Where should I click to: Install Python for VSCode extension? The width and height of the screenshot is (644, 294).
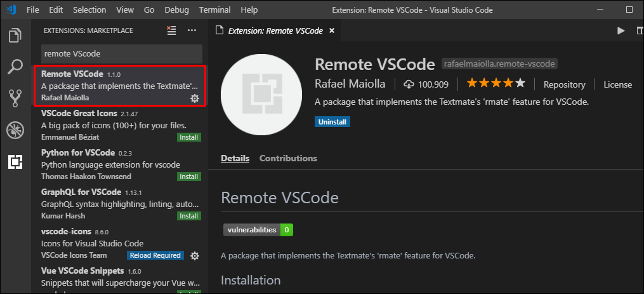pos(189,177)
